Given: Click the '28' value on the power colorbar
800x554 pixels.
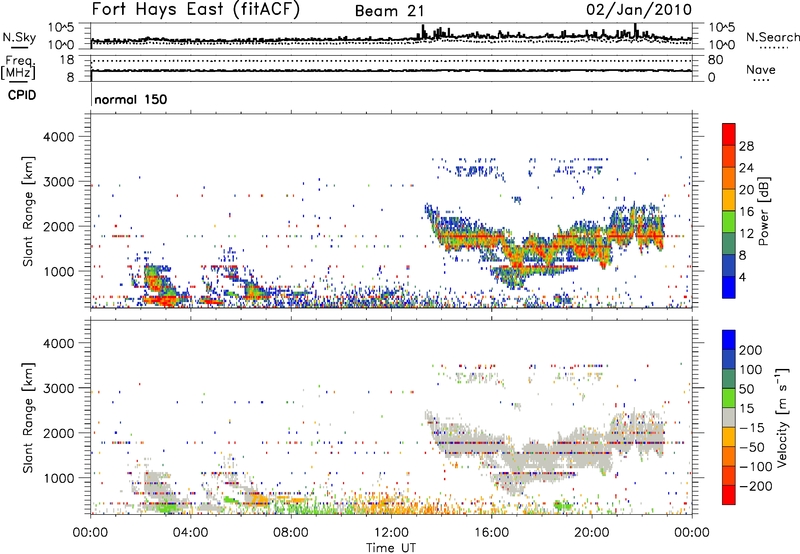Looking at the screenshot, I should [x=746, y=146].
